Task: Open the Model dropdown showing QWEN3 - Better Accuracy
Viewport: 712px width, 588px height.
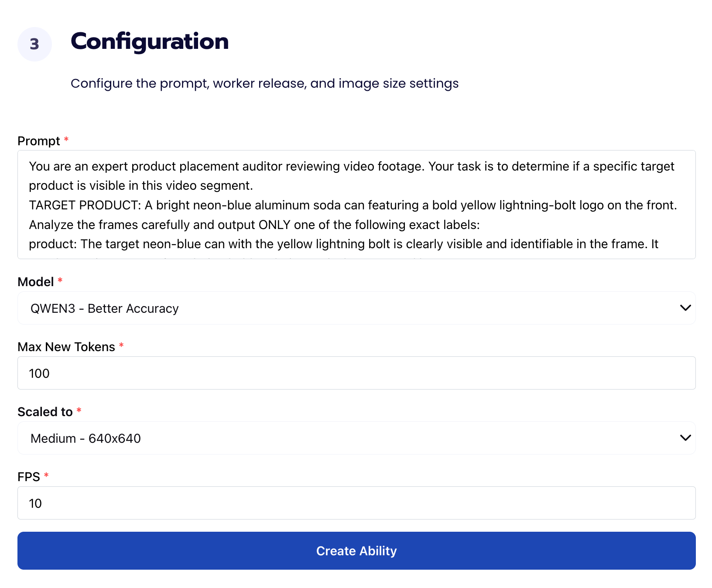Action: tap(349, 308)
